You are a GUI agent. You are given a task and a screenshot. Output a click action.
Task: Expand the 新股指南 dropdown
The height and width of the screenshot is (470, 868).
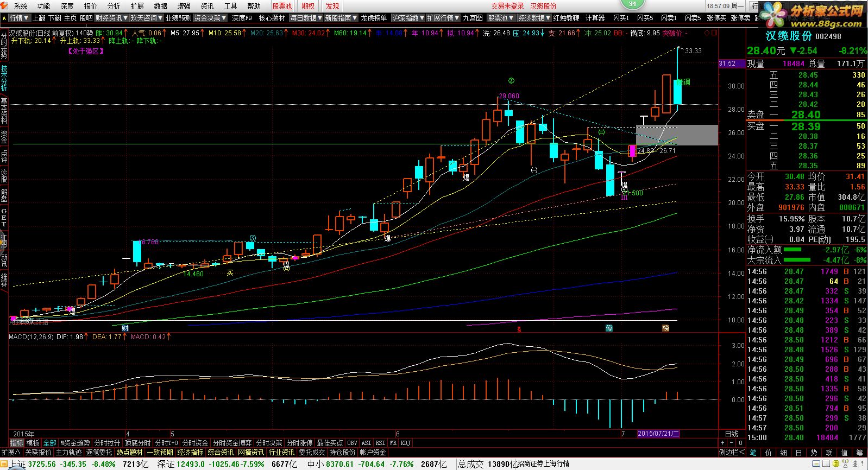(x=341, y=18)
